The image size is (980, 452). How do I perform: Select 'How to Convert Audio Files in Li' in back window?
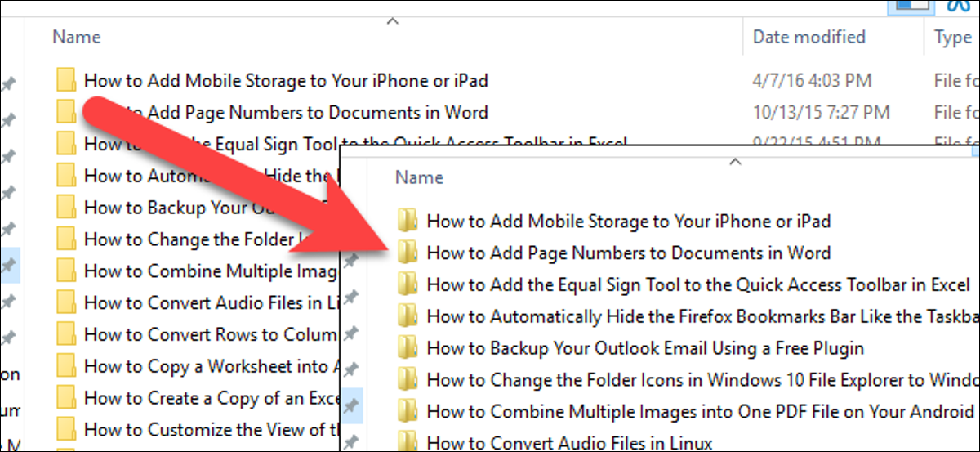click(210, 303)
